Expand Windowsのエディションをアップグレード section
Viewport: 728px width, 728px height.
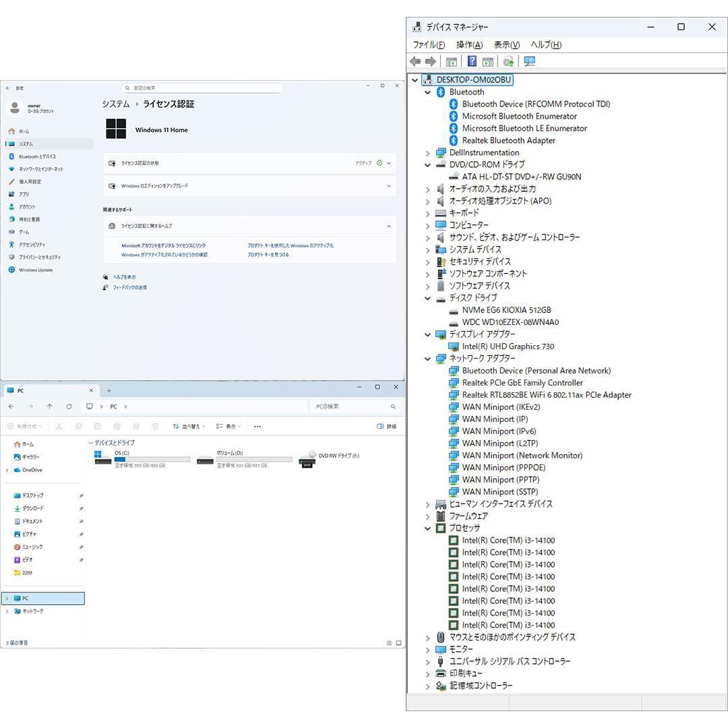click(249, 186)
